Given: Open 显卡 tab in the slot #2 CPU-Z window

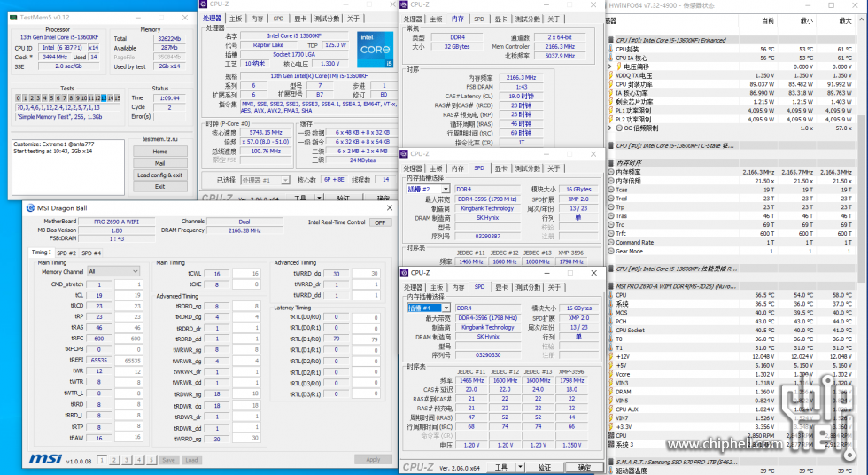Looking at the screenshot, I should point(501,168).
